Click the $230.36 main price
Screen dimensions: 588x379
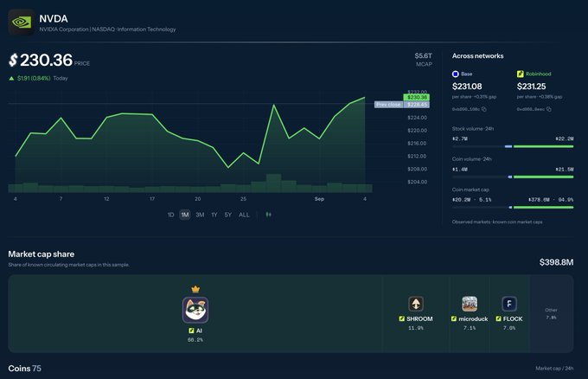pos(41,60)
